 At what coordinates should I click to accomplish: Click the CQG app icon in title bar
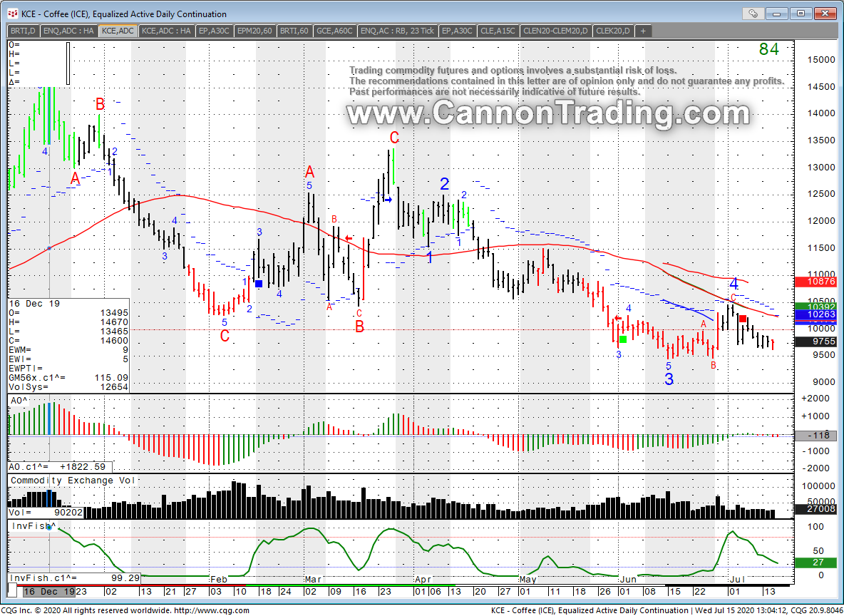point(12,14)
